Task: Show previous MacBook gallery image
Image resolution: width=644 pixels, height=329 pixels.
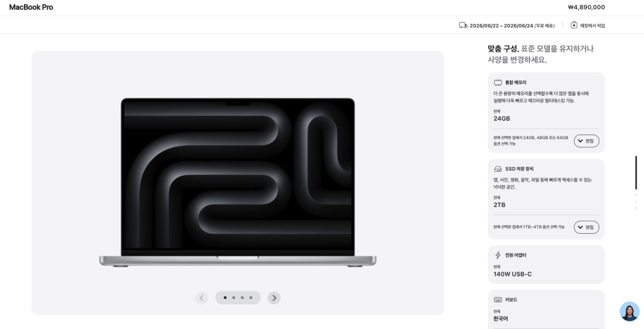Action: tap(201, 298)
